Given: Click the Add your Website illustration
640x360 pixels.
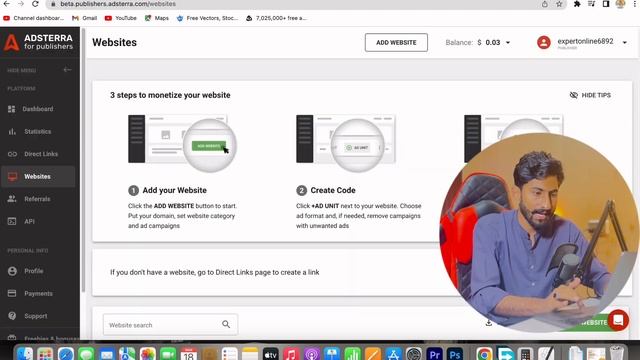Looking at the screenshot, I should pyautogui.click(x=182, y=143).
